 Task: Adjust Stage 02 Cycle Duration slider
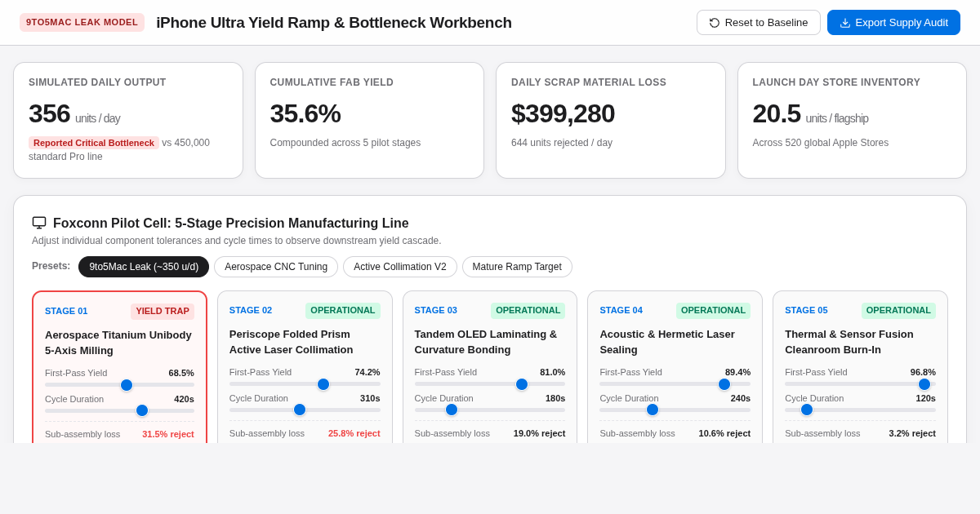[305, 410]
